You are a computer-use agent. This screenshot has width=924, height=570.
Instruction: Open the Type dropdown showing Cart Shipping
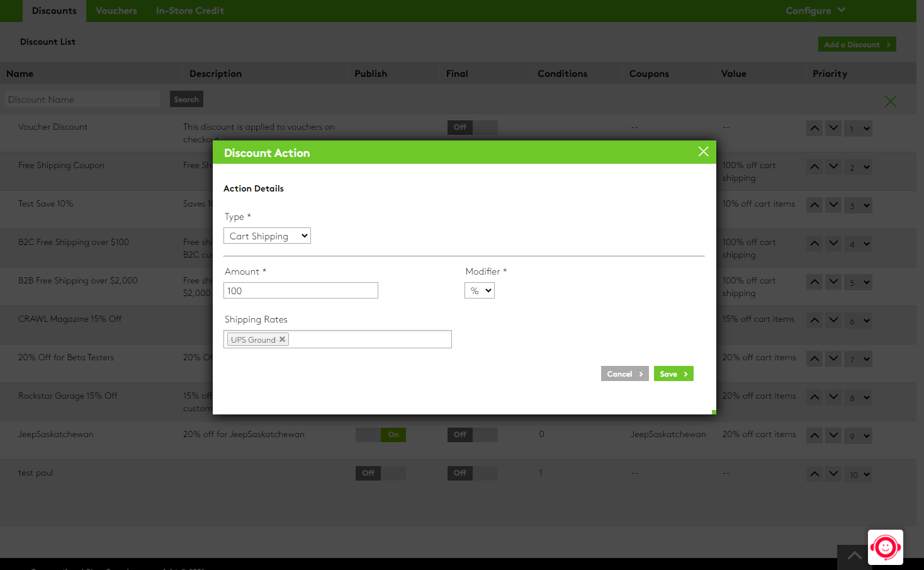(267, 236)
